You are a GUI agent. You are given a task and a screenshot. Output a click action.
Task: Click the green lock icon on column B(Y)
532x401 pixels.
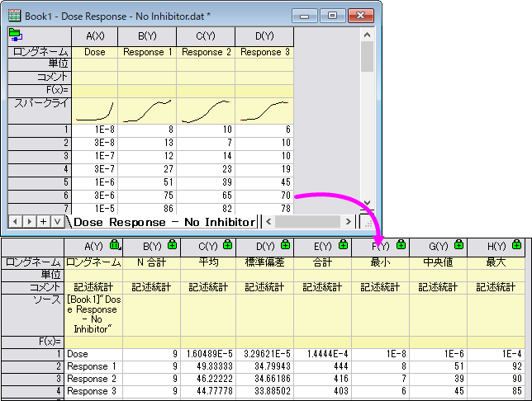[173, 244]
